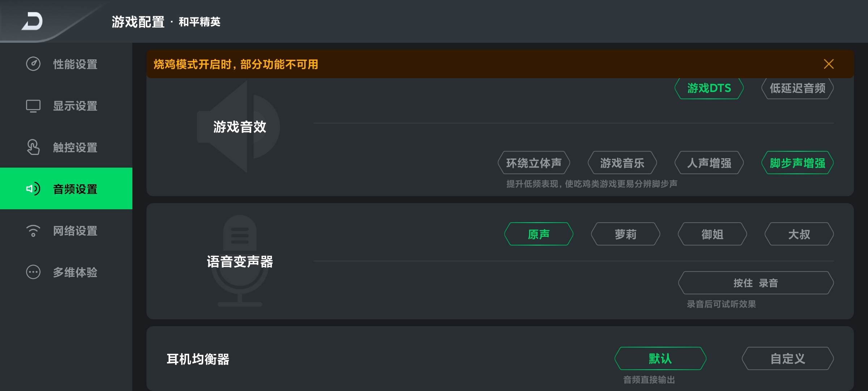Viewport: 868px width, 391px height.
Task: Click the network settings Wi-Fi icon
Action: 33,231
